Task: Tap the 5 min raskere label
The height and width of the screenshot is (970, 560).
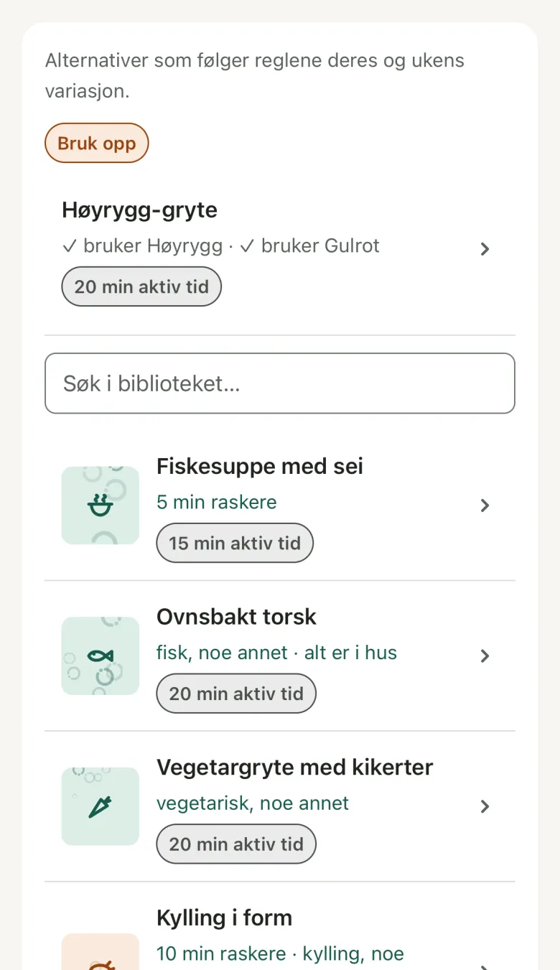Action: point(217,502)
